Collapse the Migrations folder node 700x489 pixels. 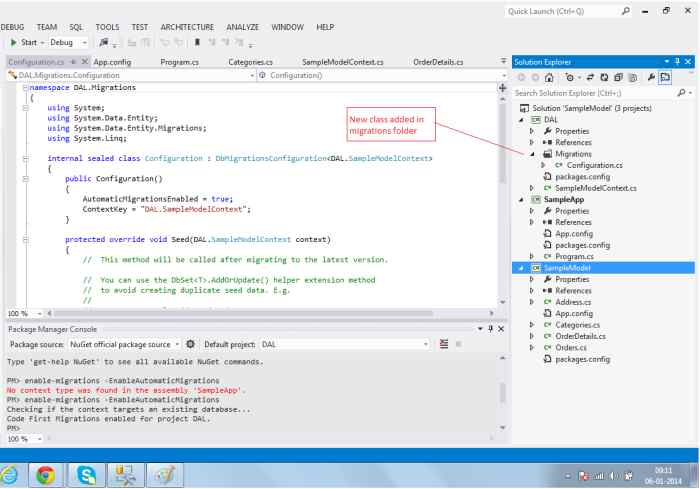coord(532,154)
